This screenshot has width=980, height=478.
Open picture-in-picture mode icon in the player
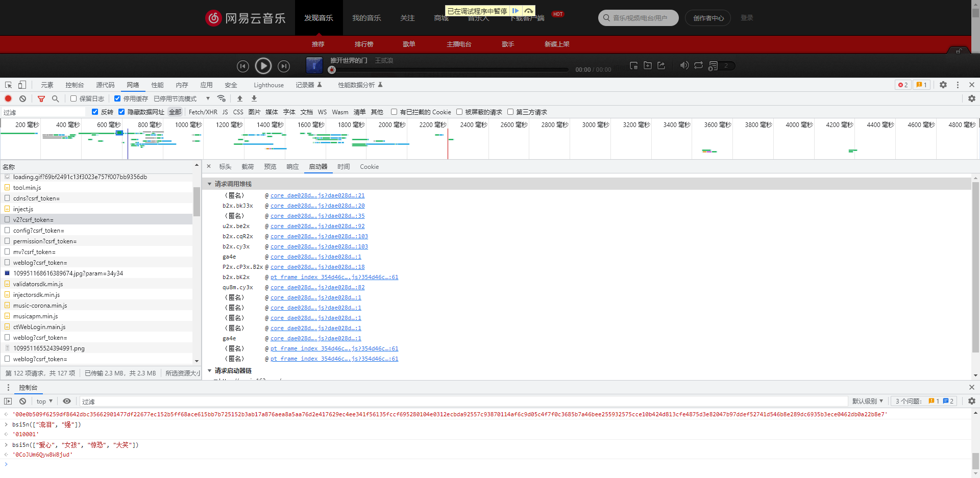click(633, 65)
